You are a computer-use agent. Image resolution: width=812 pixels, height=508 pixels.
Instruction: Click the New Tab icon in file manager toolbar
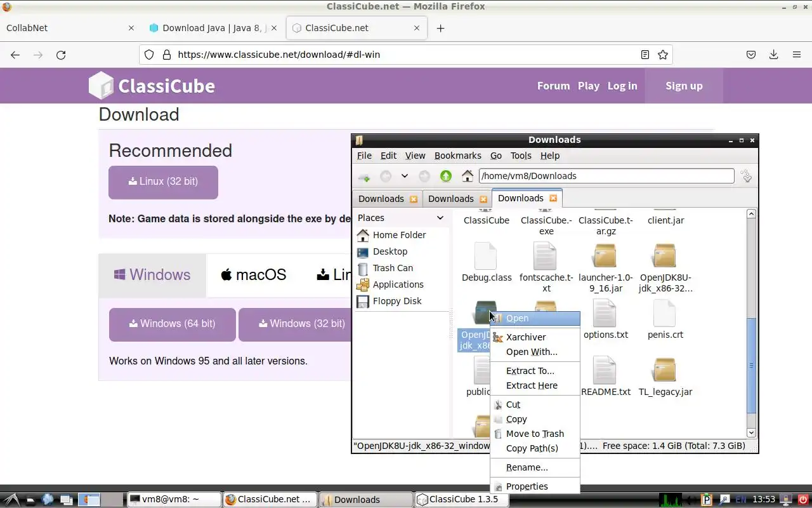[364, 177]
